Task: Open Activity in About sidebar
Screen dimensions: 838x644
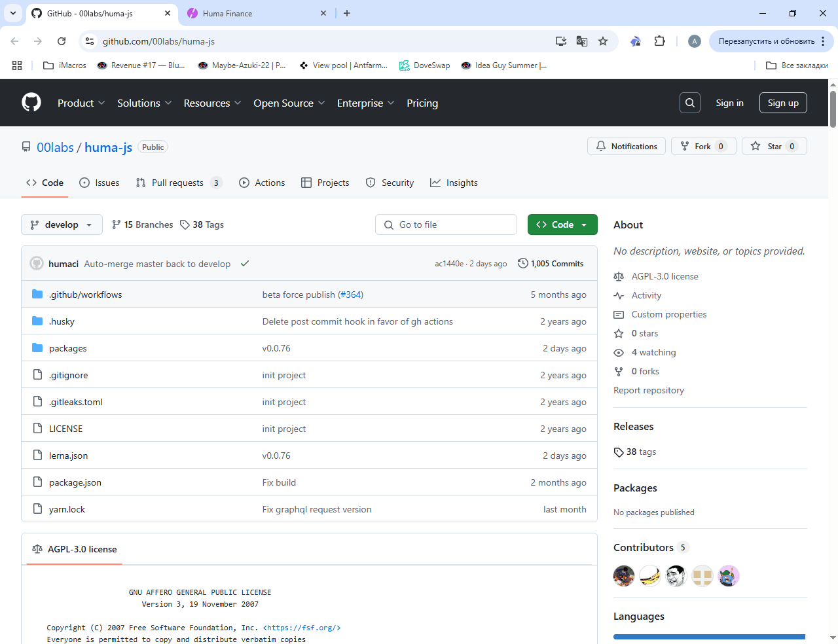Action: tap(646, 295)
